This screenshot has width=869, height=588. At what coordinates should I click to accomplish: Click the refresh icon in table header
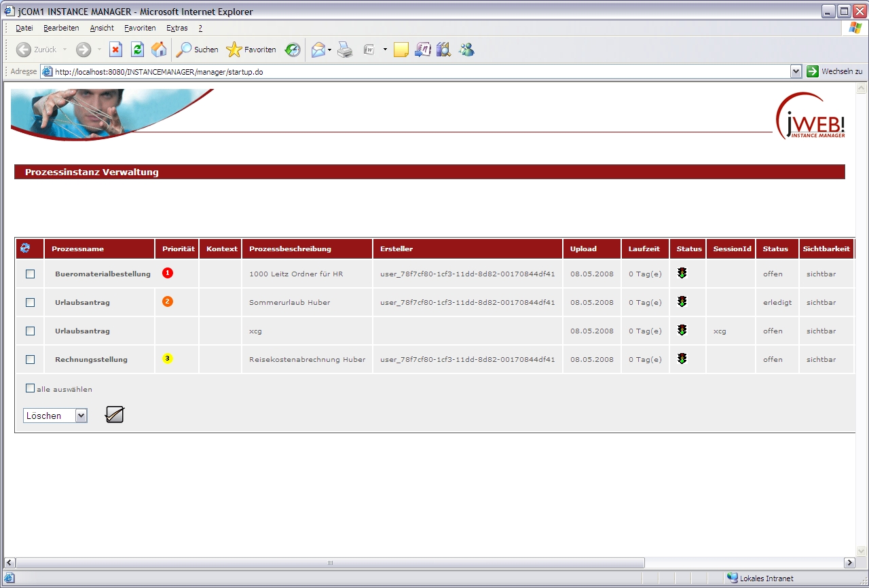coord(25,249)
